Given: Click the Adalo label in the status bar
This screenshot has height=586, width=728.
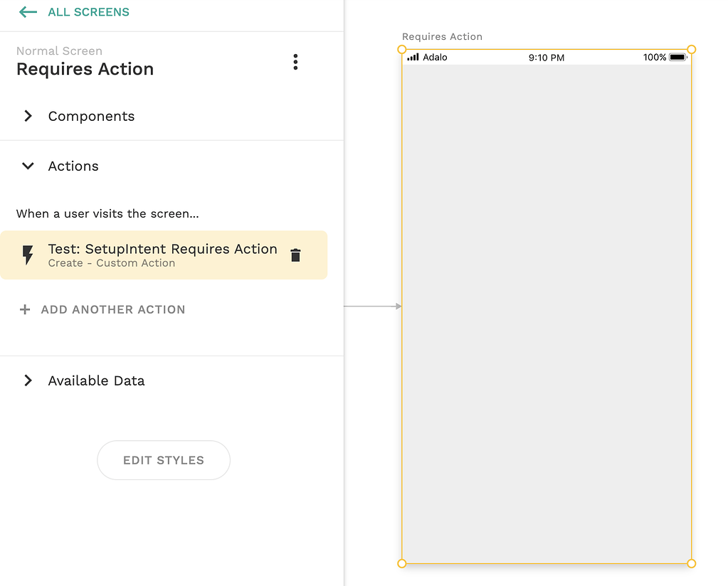Looking at the screenshot, I should coord(436,58).
